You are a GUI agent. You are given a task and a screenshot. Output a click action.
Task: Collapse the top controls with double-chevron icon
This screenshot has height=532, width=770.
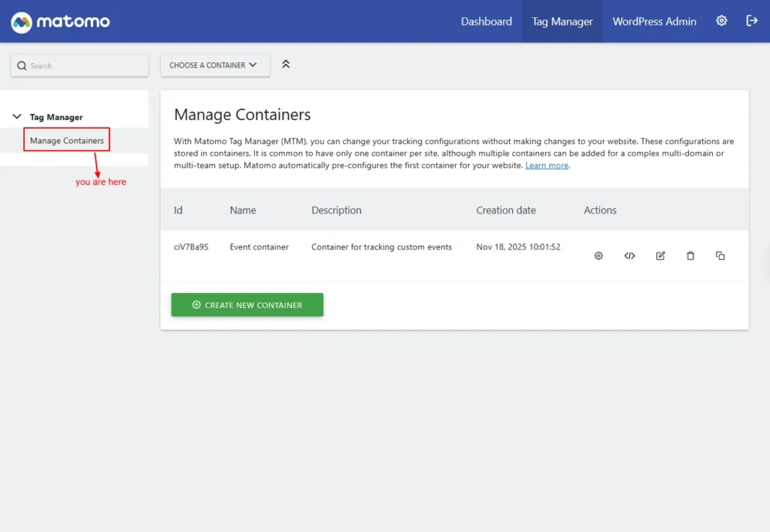click(286, 65)
